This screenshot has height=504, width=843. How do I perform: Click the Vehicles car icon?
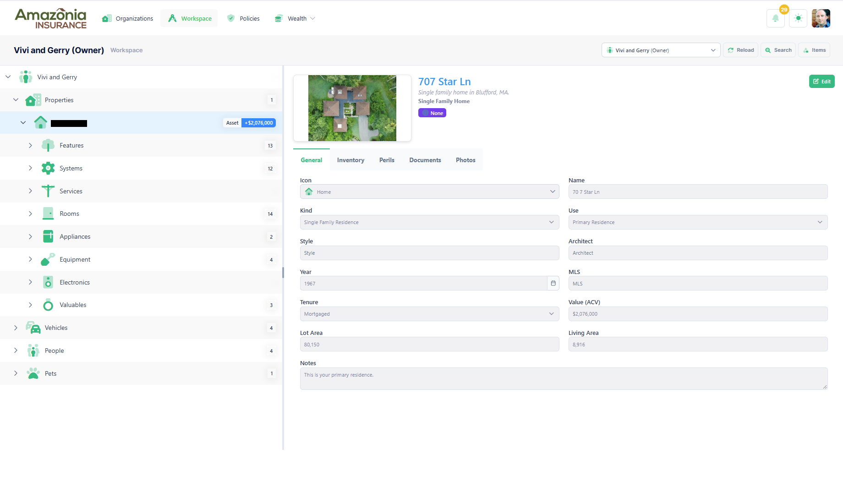point(33,328)
